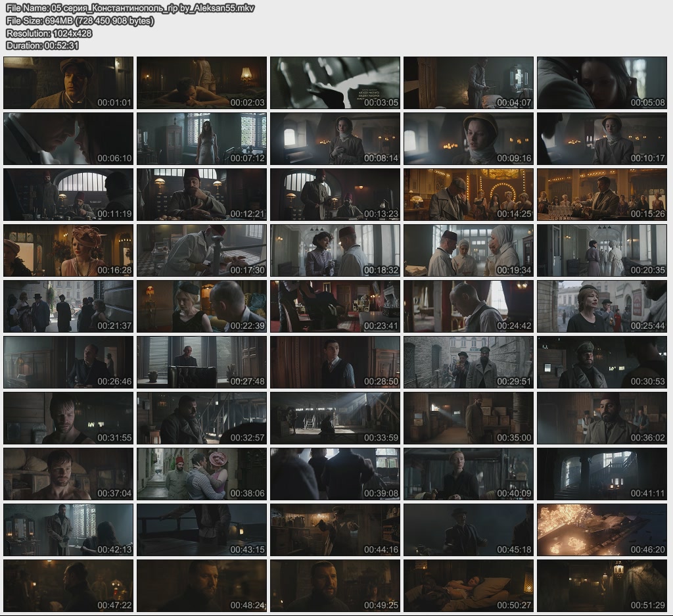Click the frame at 00:33:59
Image resolution: width=673 pixels, height=616 pixels.
point(335,418)
